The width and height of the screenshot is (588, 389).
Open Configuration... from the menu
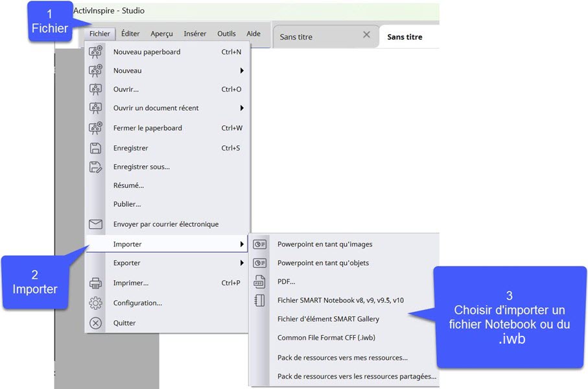167,303
